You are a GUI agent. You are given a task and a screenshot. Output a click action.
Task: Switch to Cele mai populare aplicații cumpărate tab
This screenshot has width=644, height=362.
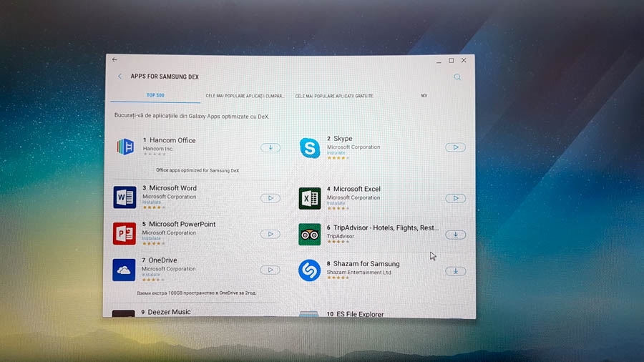pos(245,96)
